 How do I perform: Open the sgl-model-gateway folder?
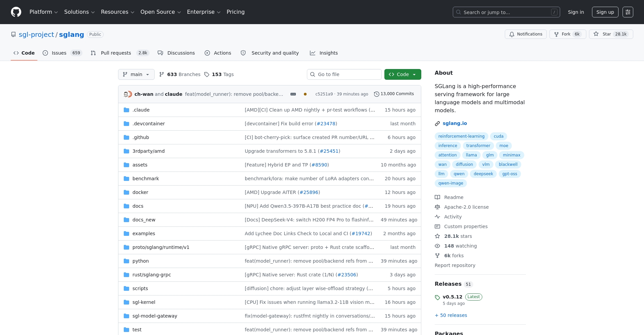pyautogui.click(x=155, y=316)
